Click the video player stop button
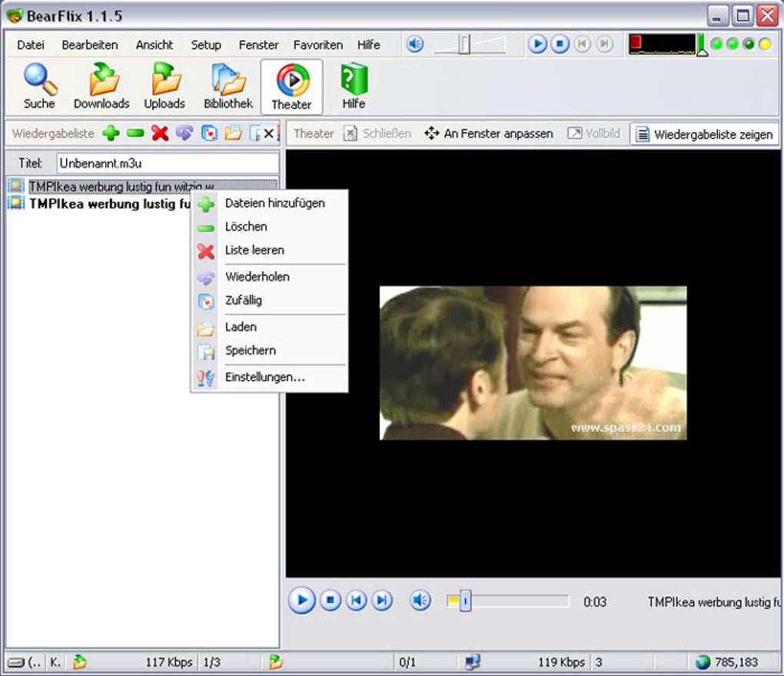The width and height of the screenshot is (784, 676). pos(330,599)
